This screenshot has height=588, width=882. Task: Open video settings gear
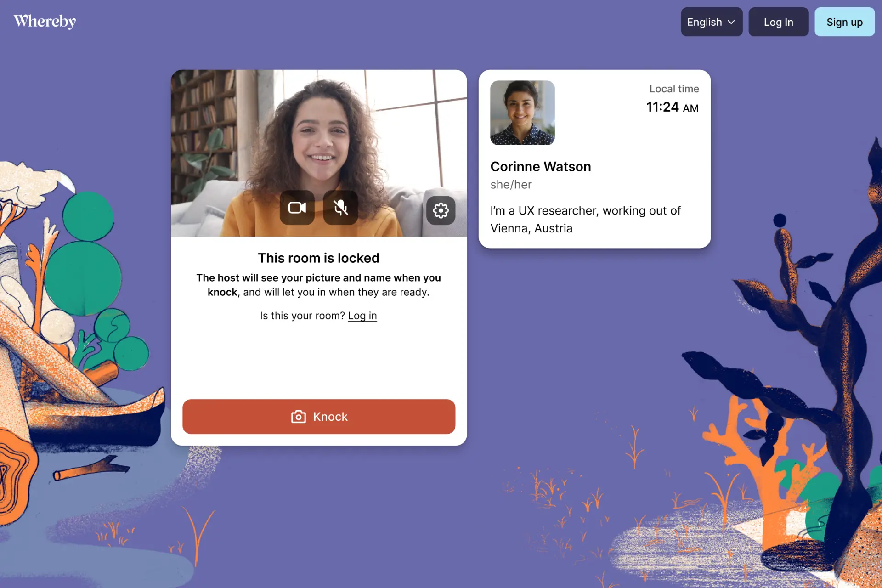click(x=441, y=210)
